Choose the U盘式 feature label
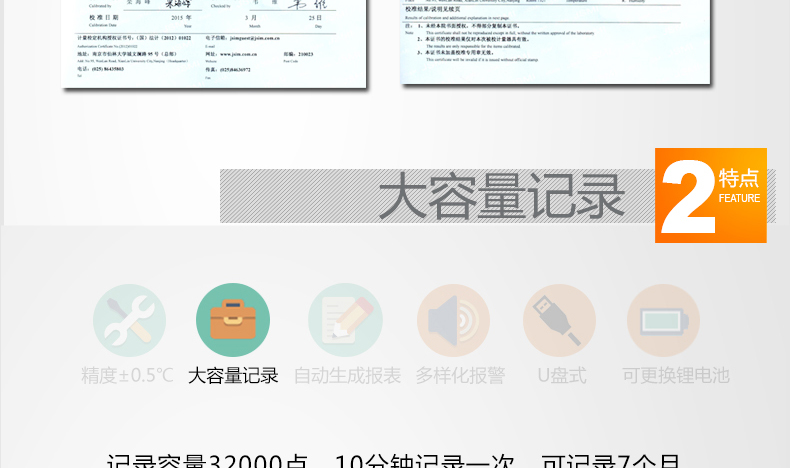Screen dimensions: 790x468 pos(561,376)
